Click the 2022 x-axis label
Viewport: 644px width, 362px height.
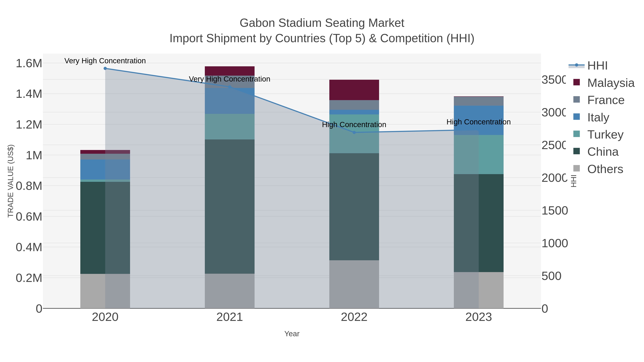(354, 317)
